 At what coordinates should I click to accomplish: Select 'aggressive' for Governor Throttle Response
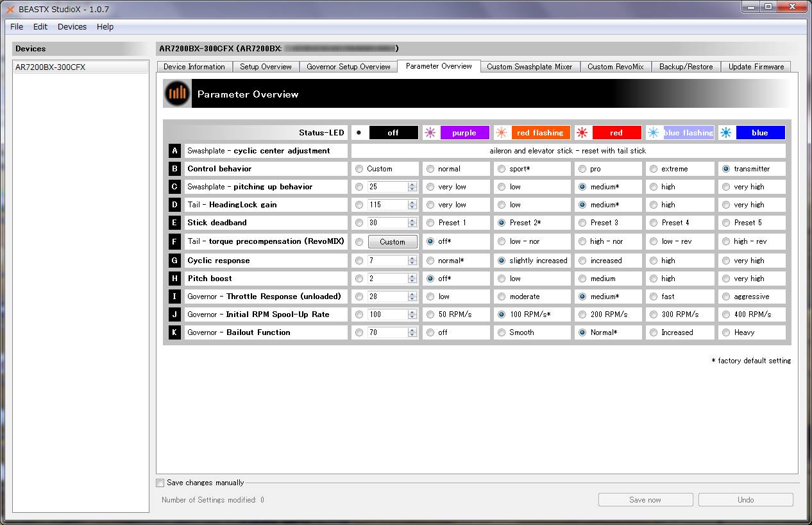click(x=726, y=297)
